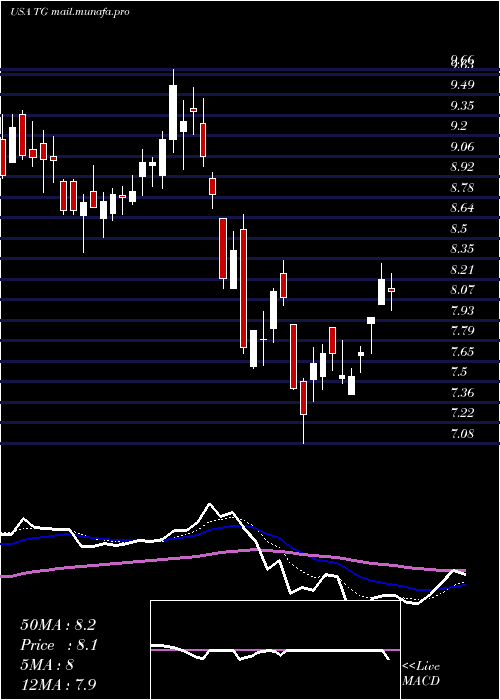Click the 9.06 price level label
Viewport: 500px width, 700px height.
coord(462,147)
